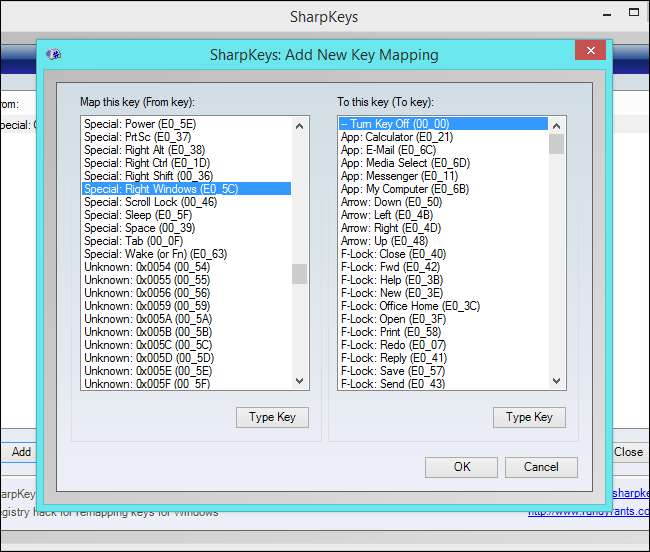Image resolution: width=650 pixels, height=552 pixels.
Task: Select F-Lock: Office Home (E0_3C) entry
Action: coord(410,306)
